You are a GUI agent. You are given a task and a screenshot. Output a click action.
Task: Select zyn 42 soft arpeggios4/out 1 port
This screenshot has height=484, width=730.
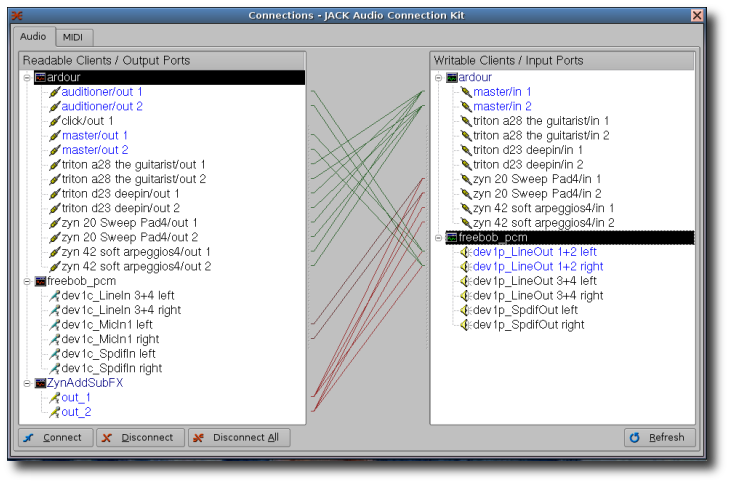click(x=136, y=252)
